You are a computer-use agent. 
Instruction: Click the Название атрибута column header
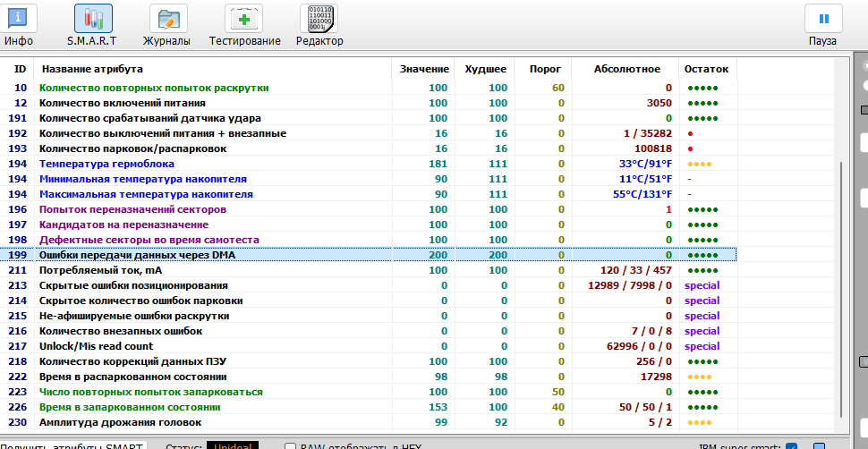click(x=92, y=69)
